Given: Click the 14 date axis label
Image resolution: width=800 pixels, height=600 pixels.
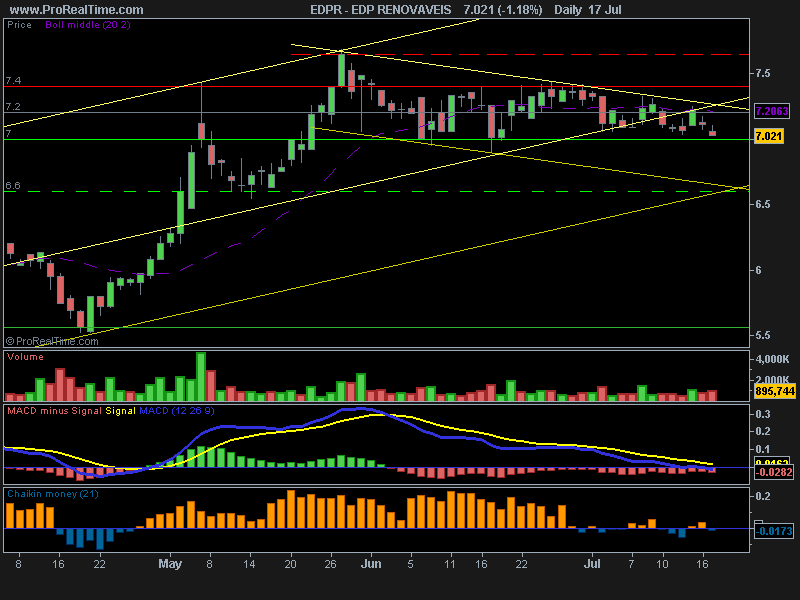Looking at the screenshot, I should coord(249,564).
